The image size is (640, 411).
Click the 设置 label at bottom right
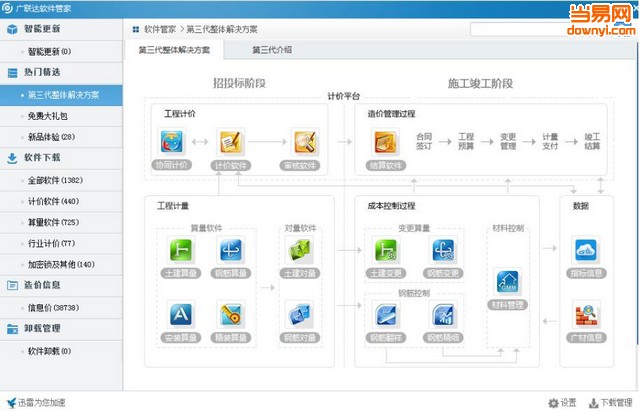point(569,403)
